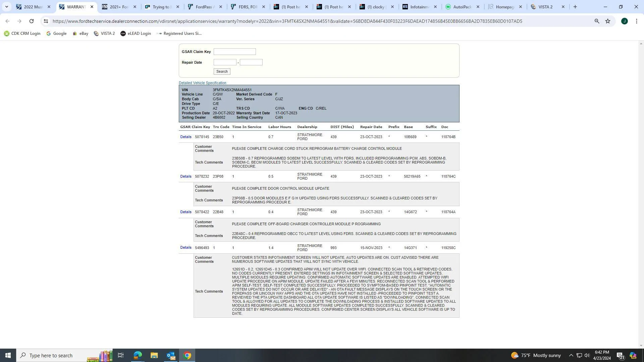Open Task View on taskbar
Image resolution: width=644 pixels, height=362 pixels.
tap(121, 355)
